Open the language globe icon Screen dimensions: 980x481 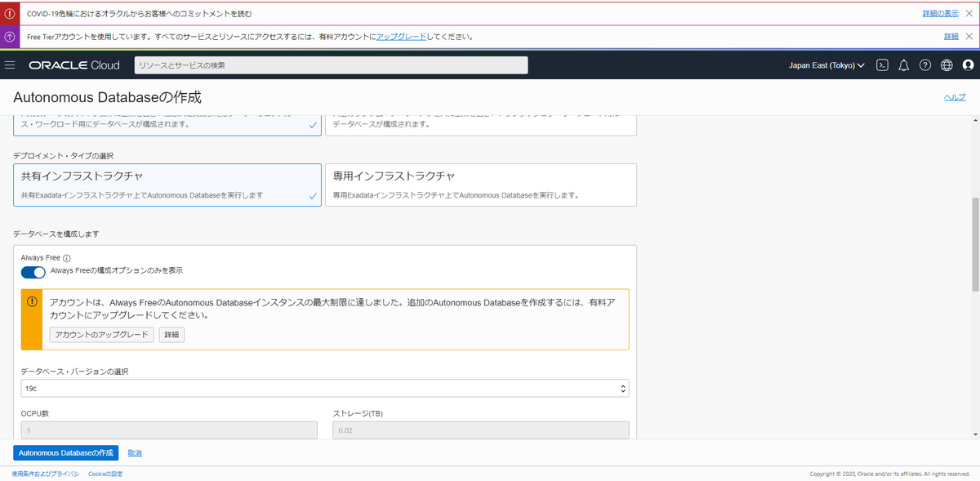click(947, 65)
